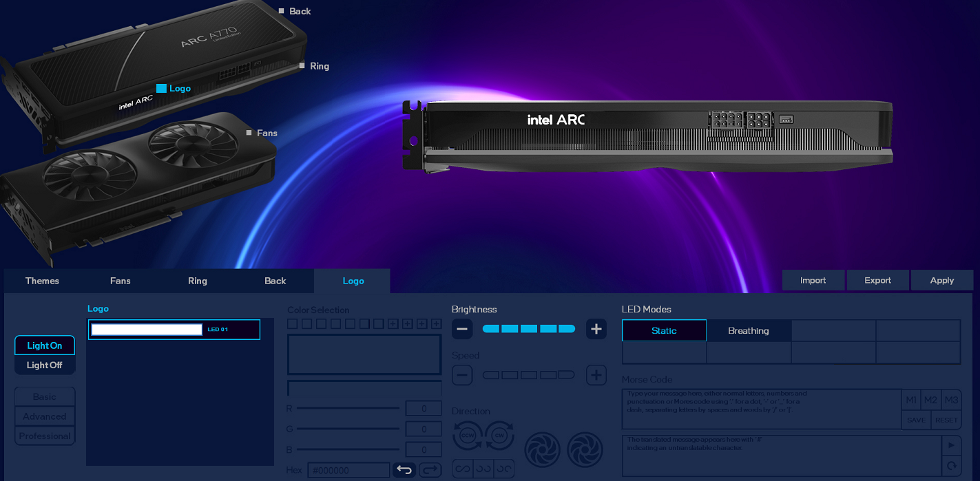Switch to the Ring tab
The image size is (980, 481).
point(198,281)
